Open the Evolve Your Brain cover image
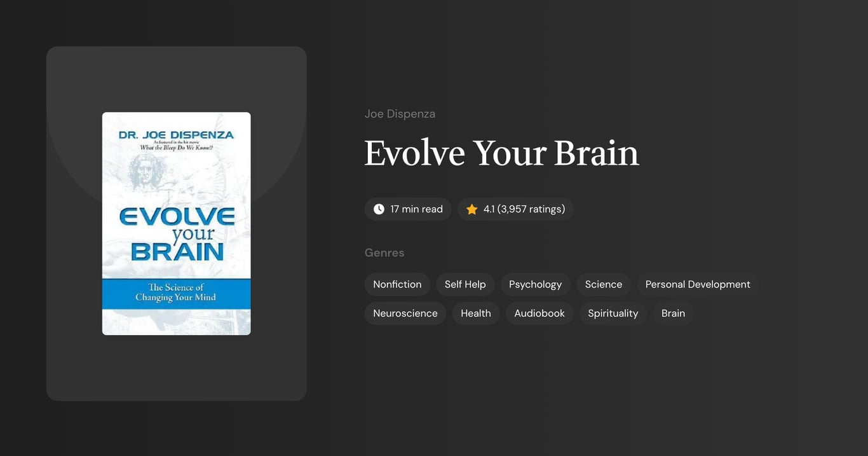 pyautogui.click(x=176, y=223)
